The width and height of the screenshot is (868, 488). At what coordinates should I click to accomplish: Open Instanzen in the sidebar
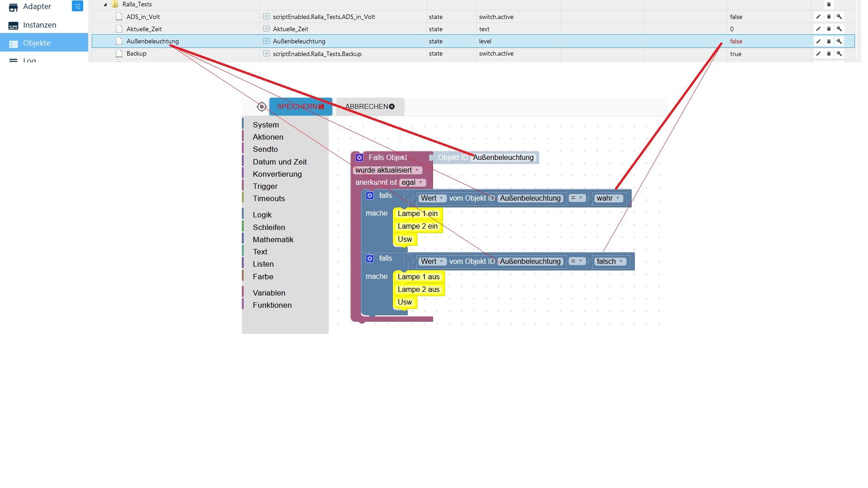[x=39, y=25]
